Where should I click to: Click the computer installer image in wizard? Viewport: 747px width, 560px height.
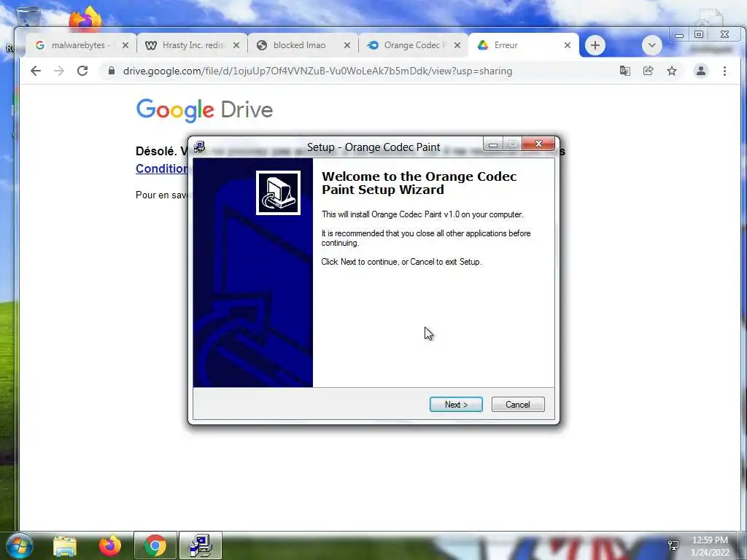(278, 192)
